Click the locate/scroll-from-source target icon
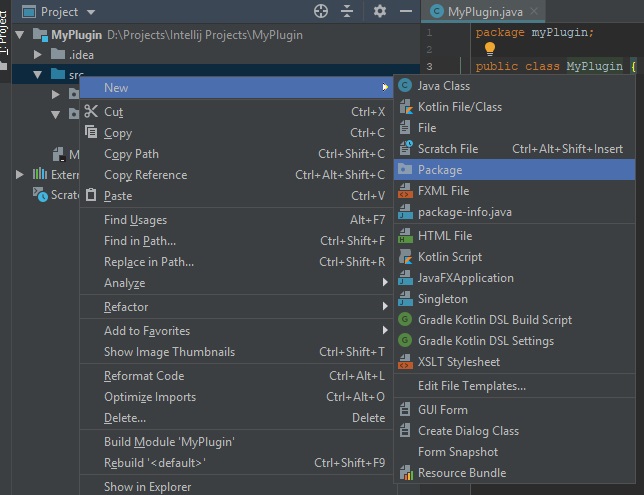 point(320,11)
